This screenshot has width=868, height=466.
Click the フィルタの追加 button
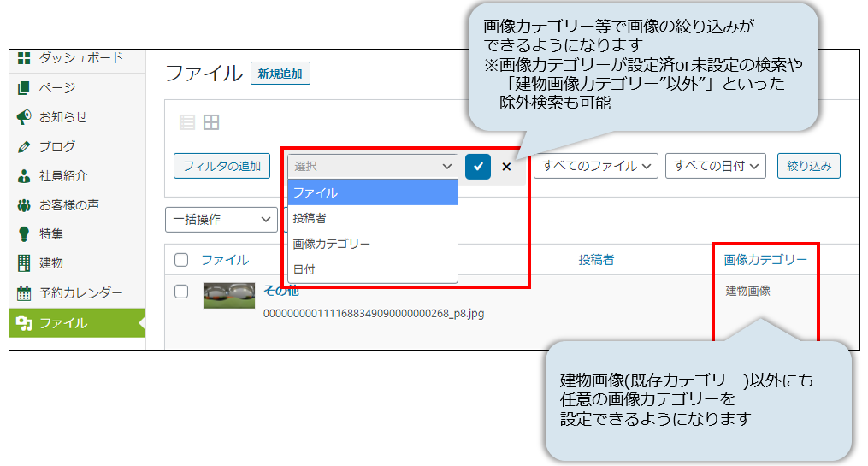pyautogui.click(x=222, y=166)
